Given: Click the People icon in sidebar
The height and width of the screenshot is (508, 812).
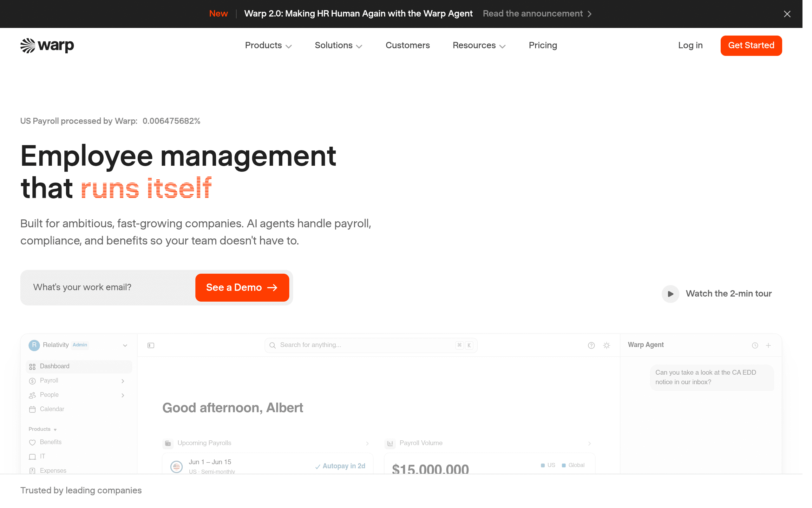Looking at the screenshot, I should pos(32,396).
